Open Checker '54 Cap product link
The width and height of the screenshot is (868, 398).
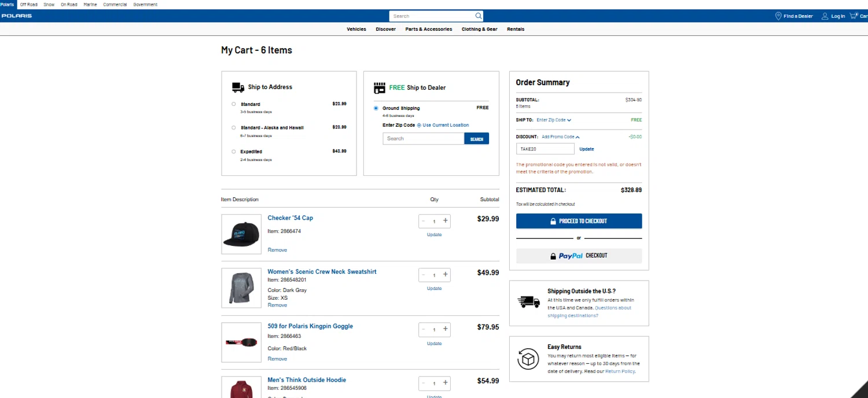point(290,218)
